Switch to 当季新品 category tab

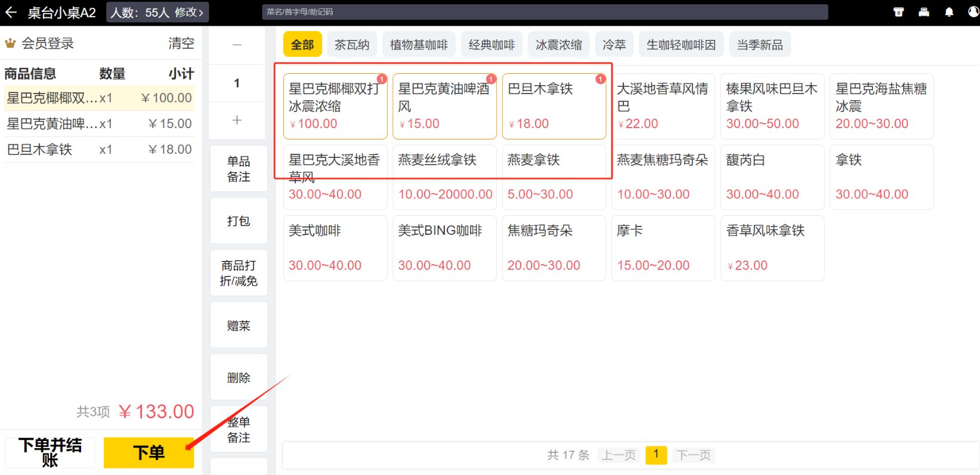click(x=760, y=45)
